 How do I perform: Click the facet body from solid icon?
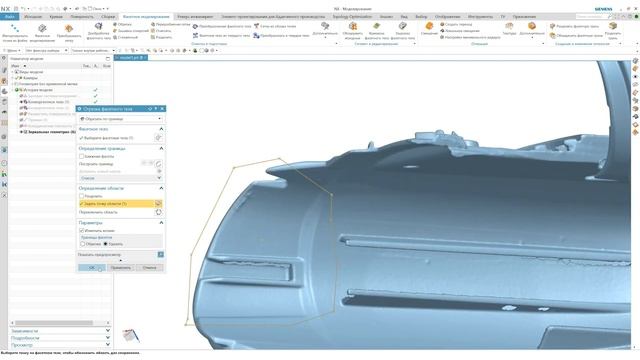click(196, 36)
